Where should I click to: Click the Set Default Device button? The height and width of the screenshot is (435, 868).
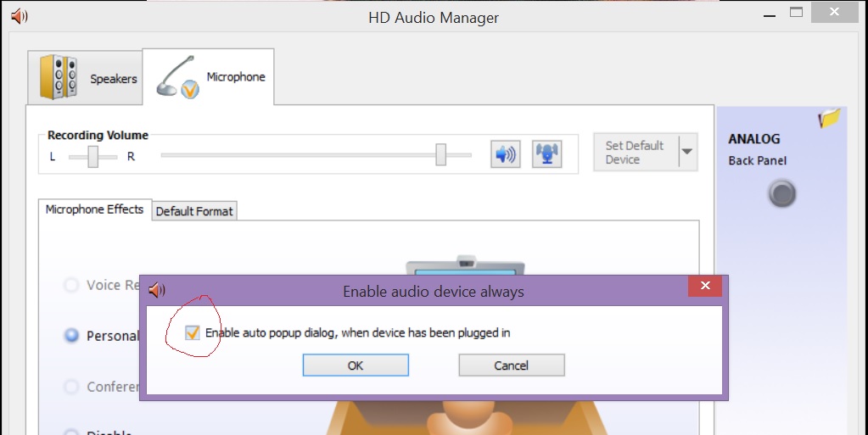point(636,152)
